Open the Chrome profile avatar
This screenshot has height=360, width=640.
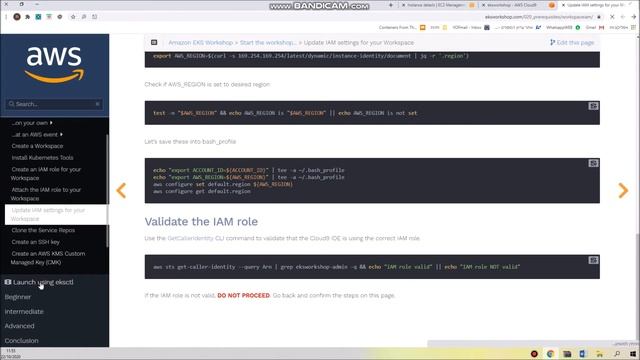click(x=17, y=17)
